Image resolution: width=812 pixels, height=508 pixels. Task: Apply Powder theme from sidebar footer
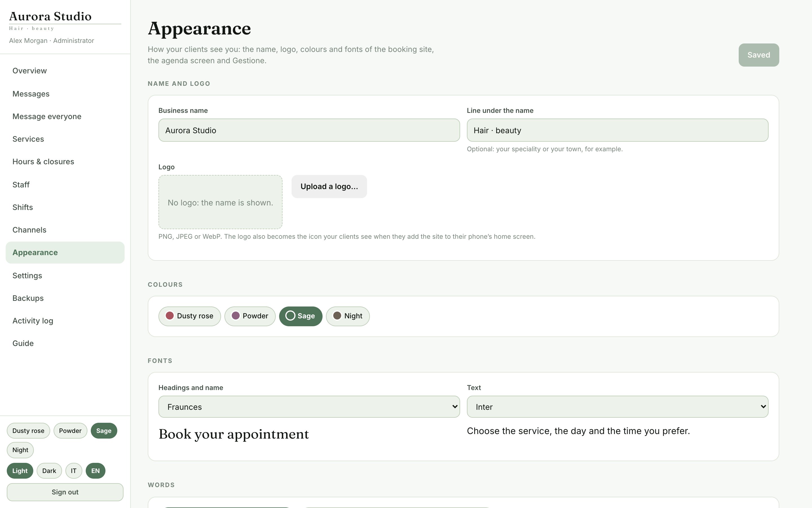[x=70, y=431]
